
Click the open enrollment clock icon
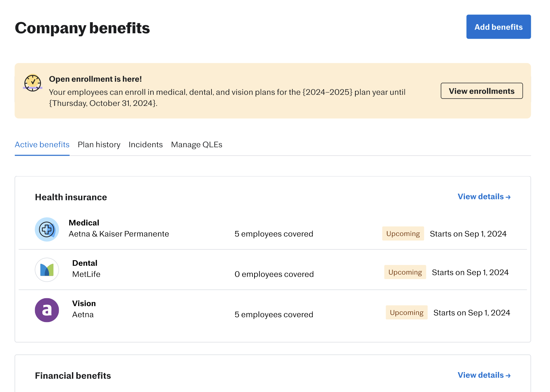[x=33, y=83]
